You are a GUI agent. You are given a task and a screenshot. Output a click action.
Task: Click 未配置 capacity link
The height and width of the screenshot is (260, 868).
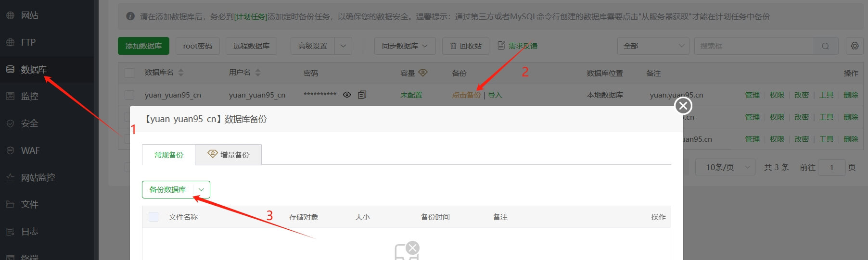pyautogui.click(x=411, y=95)
